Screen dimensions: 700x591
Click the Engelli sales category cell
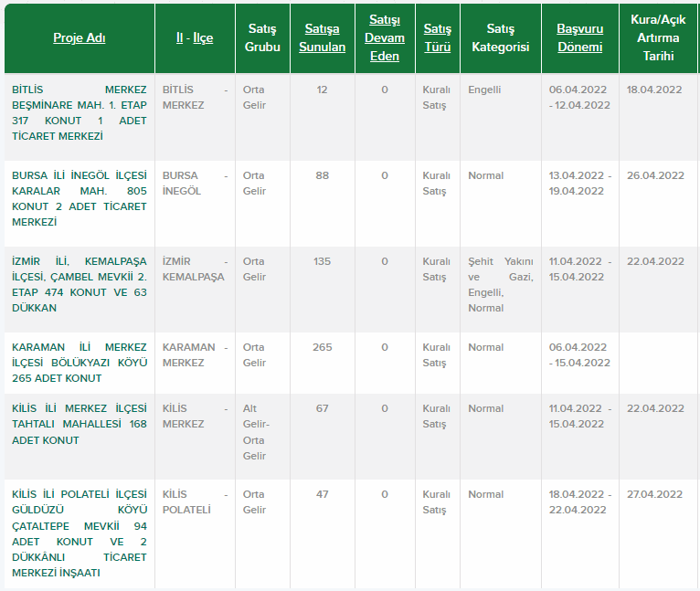click(484, 90)
